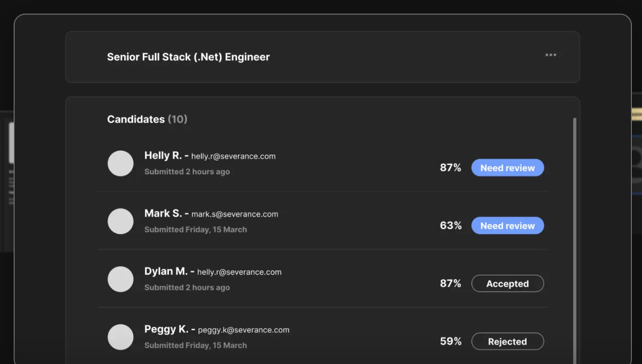The height and width of the screenshot is (364, 642).
Task: Open Helly R. candidate name
Action: 163,156
